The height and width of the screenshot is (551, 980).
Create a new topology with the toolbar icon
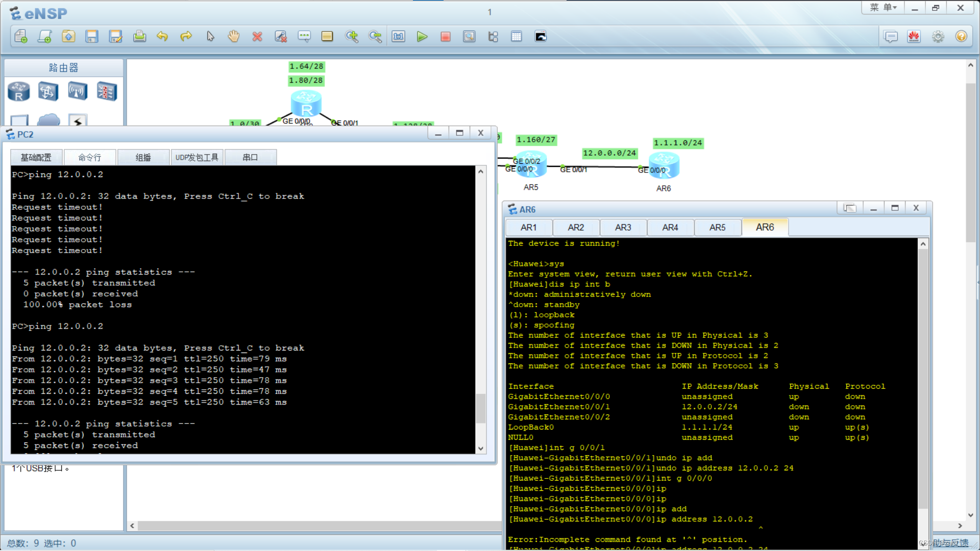21,36
